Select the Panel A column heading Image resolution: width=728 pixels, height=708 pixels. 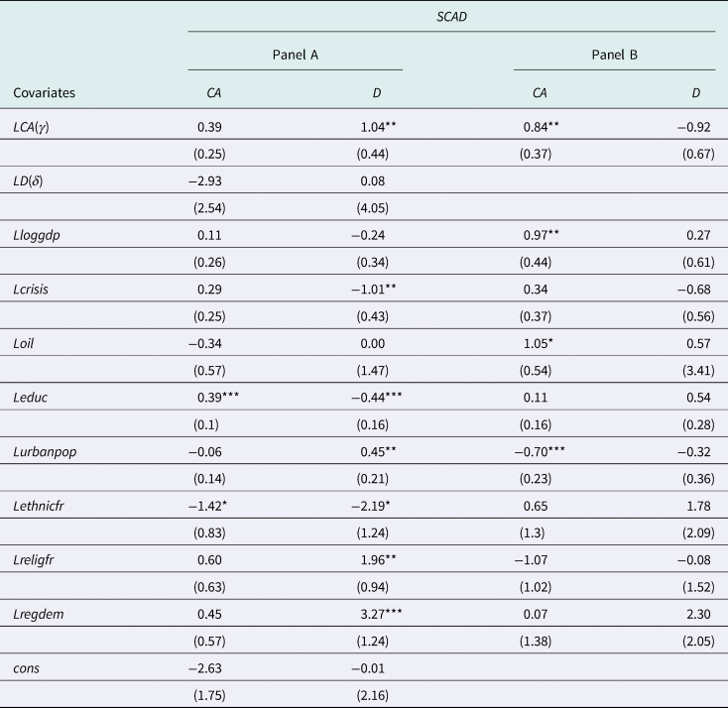296,55
